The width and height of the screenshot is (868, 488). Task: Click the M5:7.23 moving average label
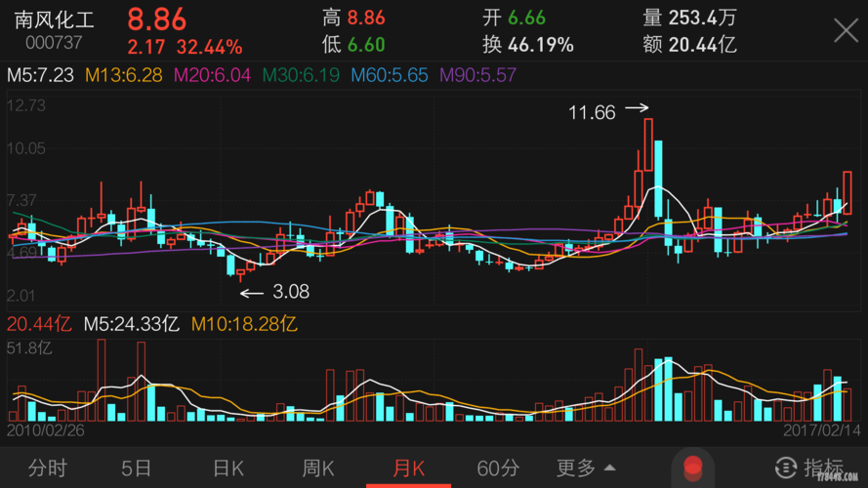tap(40, 75)
